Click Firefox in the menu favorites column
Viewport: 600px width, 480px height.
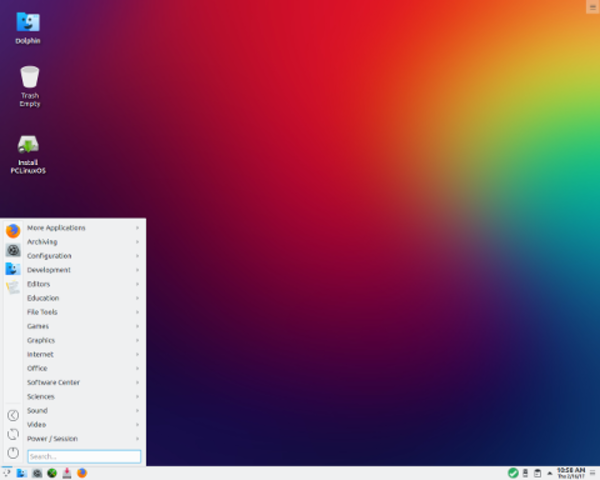[x=13, y=231]
